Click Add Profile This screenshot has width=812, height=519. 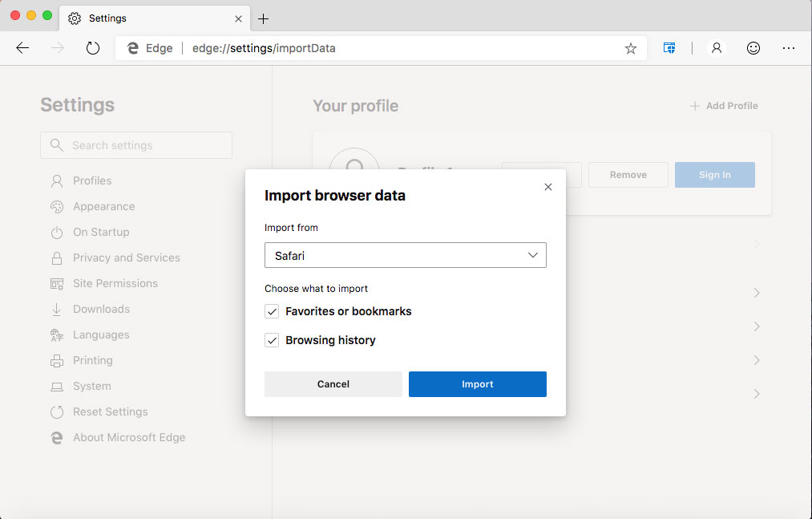pos(724,106)
